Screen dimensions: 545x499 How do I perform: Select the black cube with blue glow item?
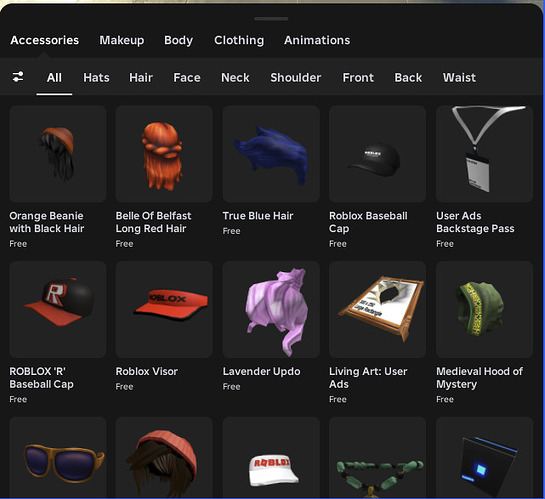tap(485, 457)
